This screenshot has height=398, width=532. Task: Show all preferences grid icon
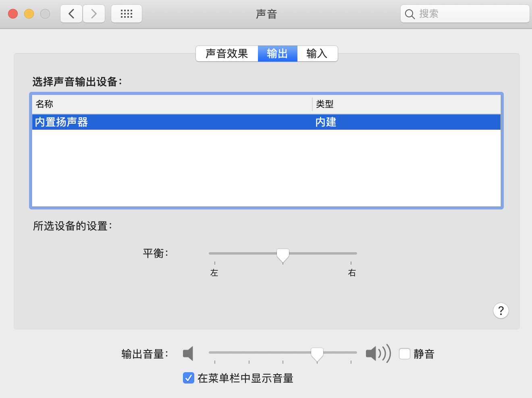pyautogui.click(x=127, y=14)
